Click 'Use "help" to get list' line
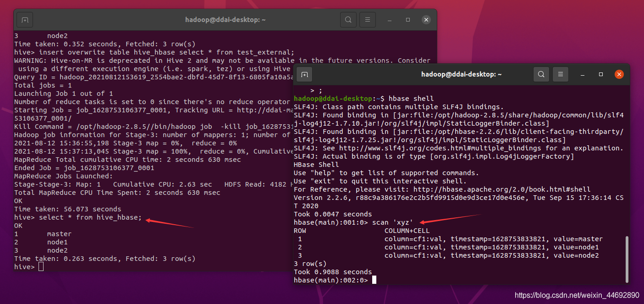The image size is (644, 304). point(386,173)
